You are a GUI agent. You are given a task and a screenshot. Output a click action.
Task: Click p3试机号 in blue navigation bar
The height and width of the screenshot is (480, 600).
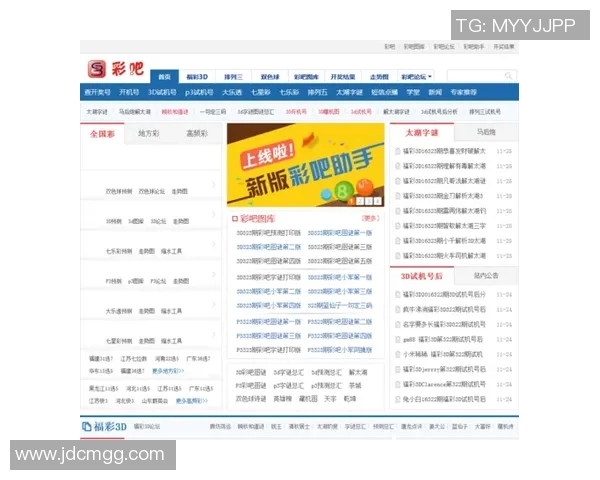click(x=199, y=92)
